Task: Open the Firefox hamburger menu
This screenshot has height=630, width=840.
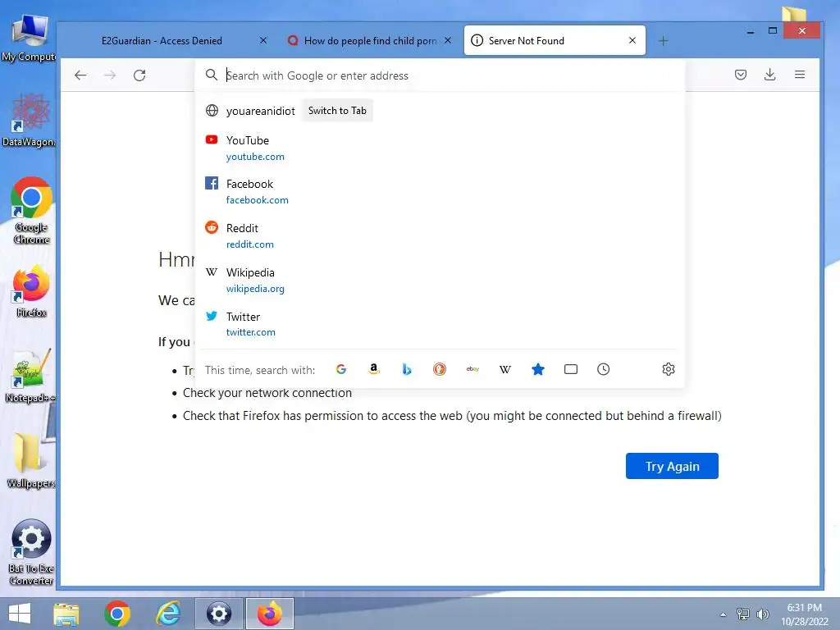Action: coord(799,75)
